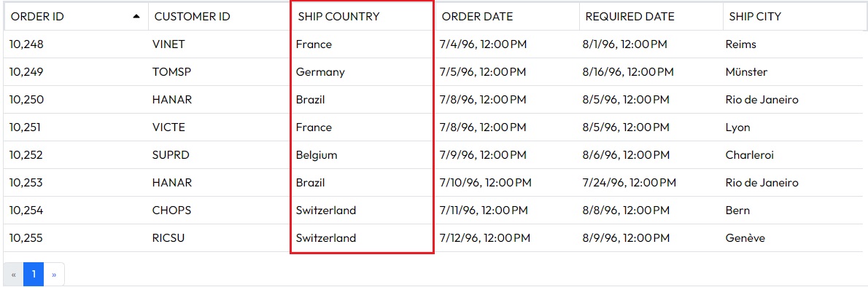The image size is (868, 287).
Task: Select the RICSU customer cell
Action: 220,237
